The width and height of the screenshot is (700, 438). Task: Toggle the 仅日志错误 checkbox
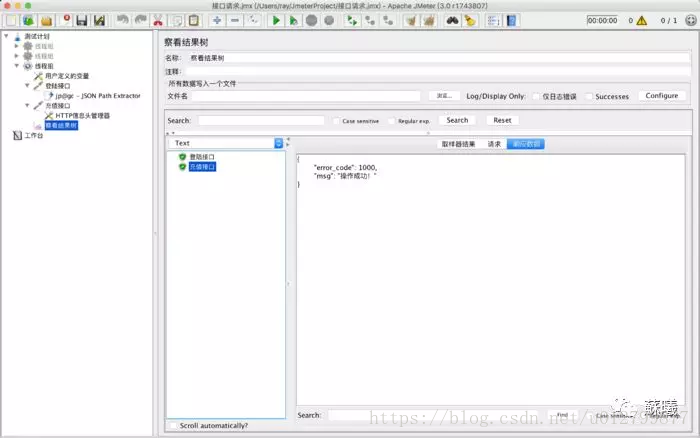pyautogui.click(x=536, y=96)
